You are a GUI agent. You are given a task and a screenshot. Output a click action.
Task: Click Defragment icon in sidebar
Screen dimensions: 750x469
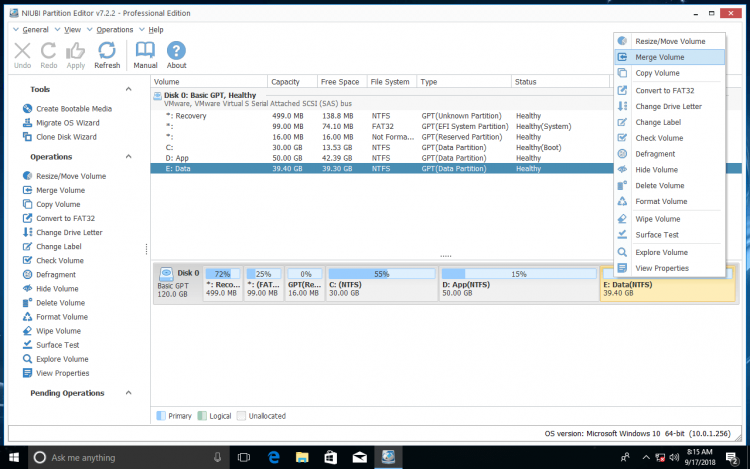pos(27,274)
